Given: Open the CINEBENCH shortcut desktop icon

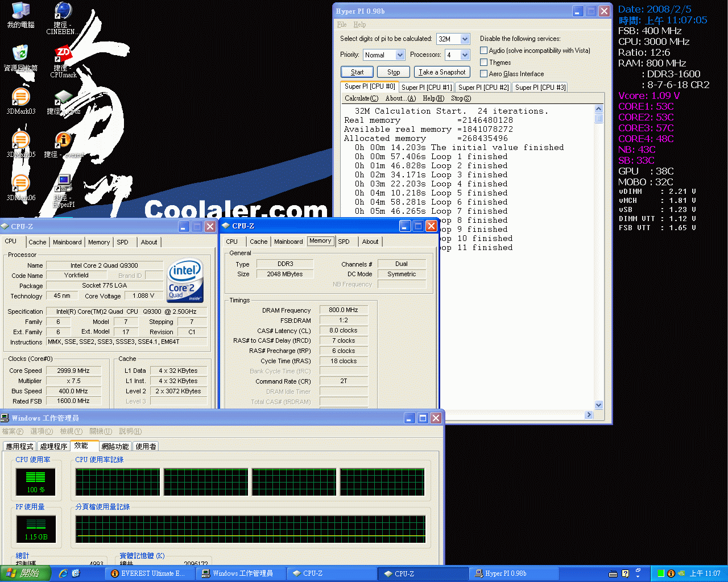Looking at the screenshot, I should coord(63,18).
